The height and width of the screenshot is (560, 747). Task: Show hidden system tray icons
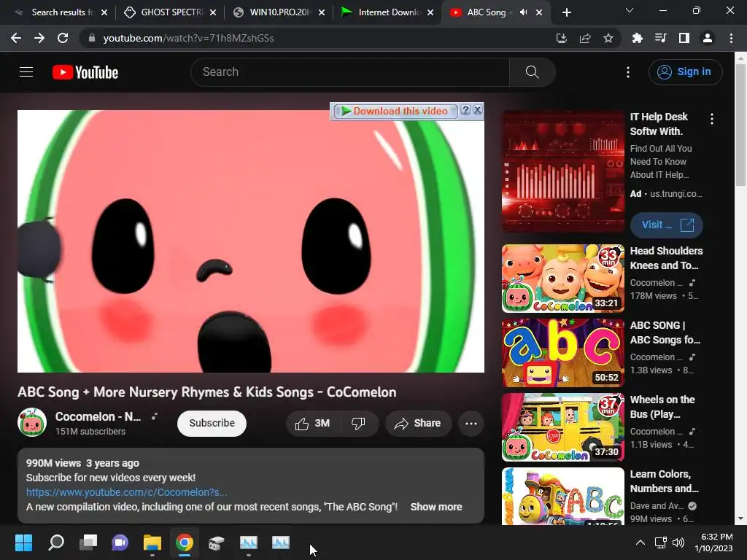(640, 542)
